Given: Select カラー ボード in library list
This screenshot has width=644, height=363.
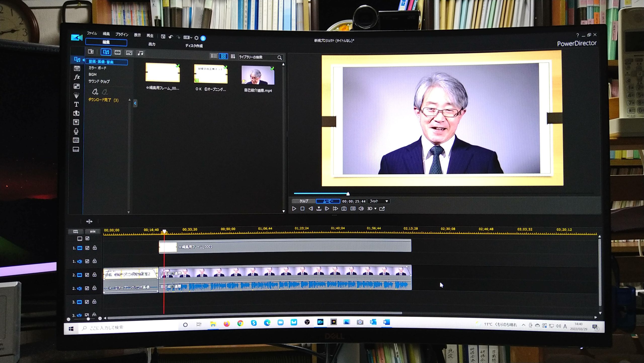Looking at the screenshot, I should [97, 68].
